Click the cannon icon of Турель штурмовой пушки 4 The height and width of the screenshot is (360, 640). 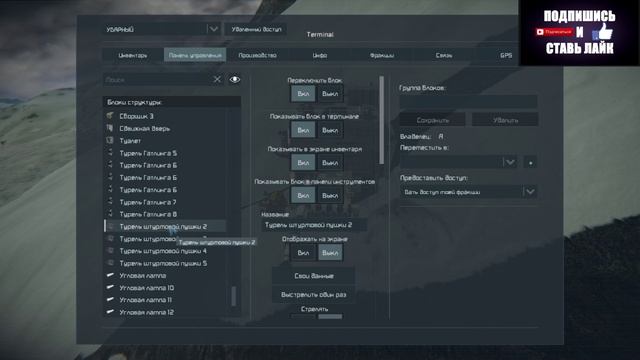[x=110, y=251]
